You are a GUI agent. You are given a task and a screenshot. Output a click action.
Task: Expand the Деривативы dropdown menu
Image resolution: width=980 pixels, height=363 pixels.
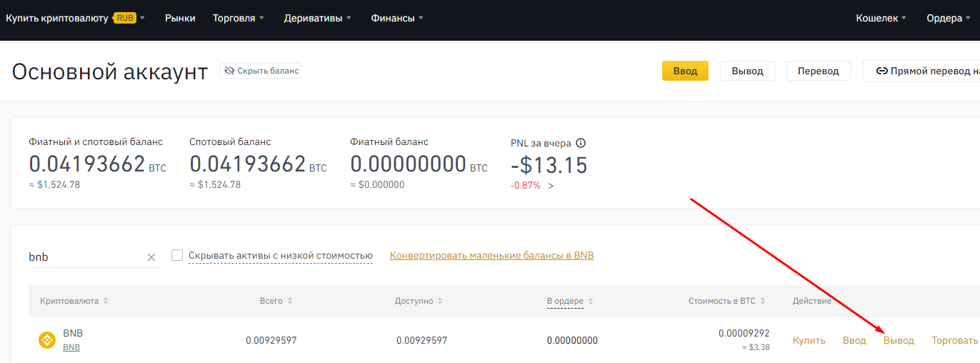(318, 18)
